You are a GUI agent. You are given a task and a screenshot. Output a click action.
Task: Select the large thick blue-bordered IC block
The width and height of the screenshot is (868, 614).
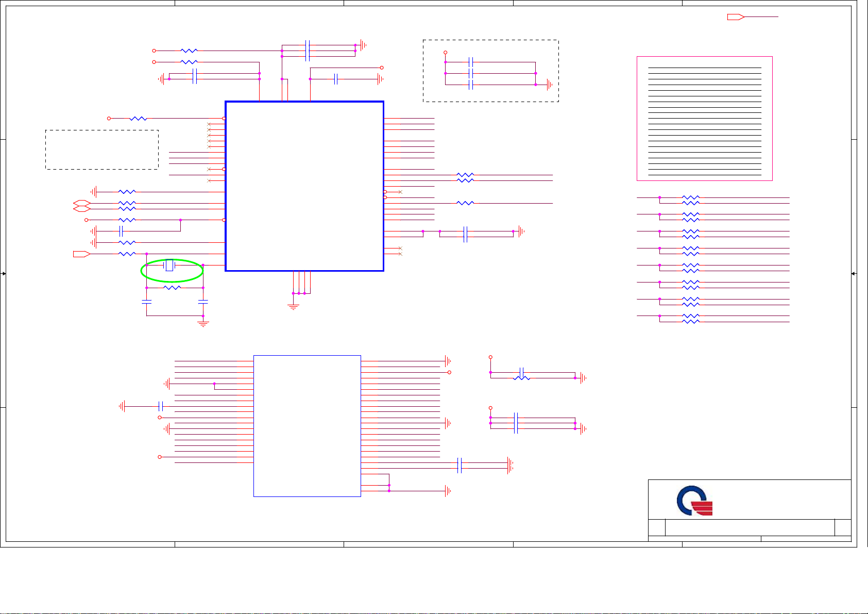pos(304,186)
